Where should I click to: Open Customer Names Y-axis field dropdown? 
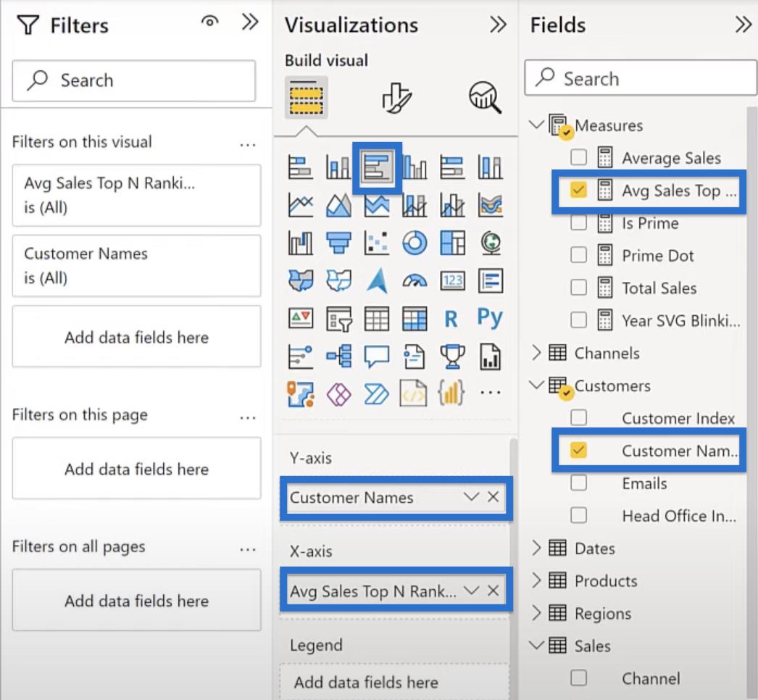471,497
